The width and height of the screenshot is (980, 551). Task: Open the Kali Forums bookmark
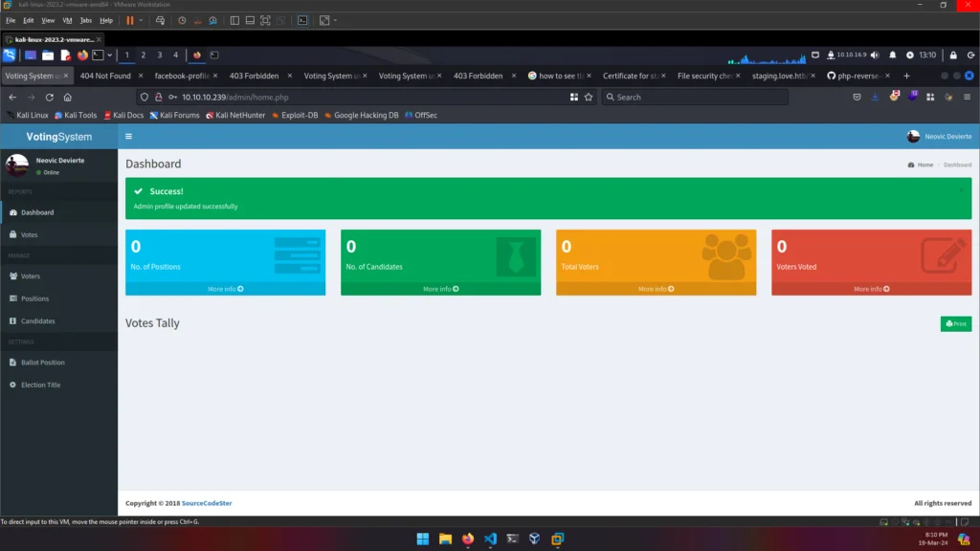coord(174,115)
